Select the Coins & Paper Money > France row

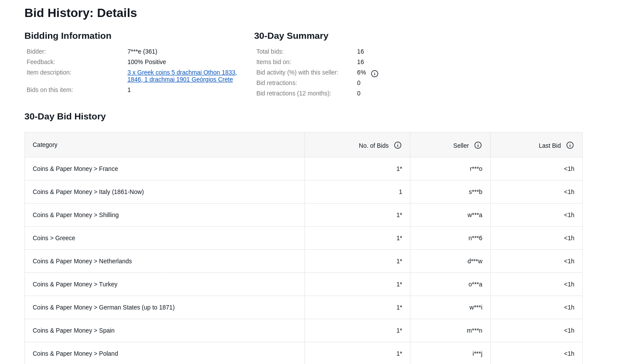(x=75, y=169)
